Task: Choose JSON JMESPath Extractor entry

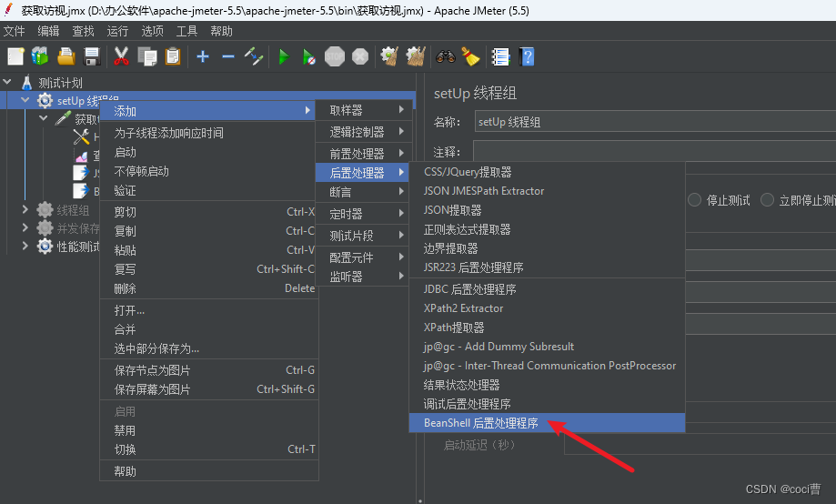Action: (547, 191)
